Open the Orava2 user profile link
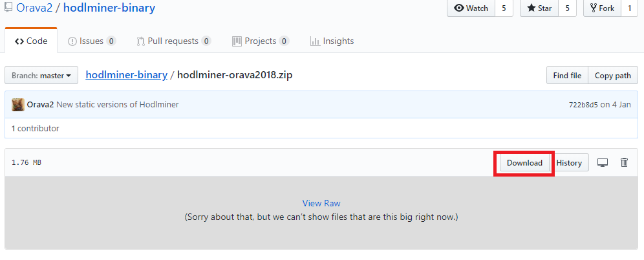 (34, 7)
